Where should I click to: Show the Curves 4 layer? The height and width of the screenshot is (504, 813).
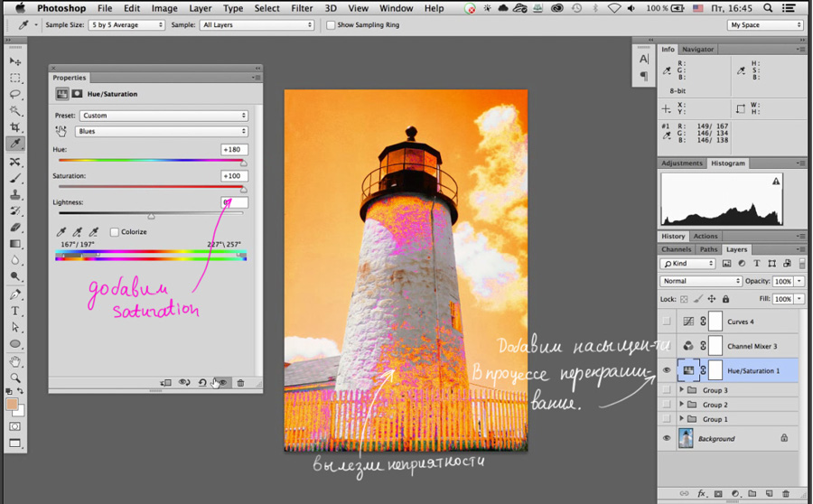(x=667, y=322)
